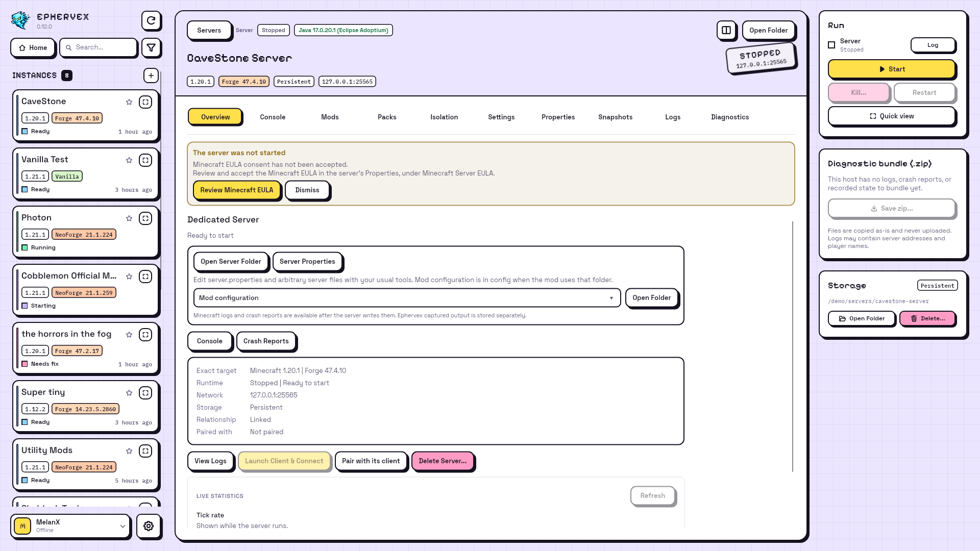Open quick view for the CaveStone instance
This screenshot has height=551, width=980.
(145, 102)
